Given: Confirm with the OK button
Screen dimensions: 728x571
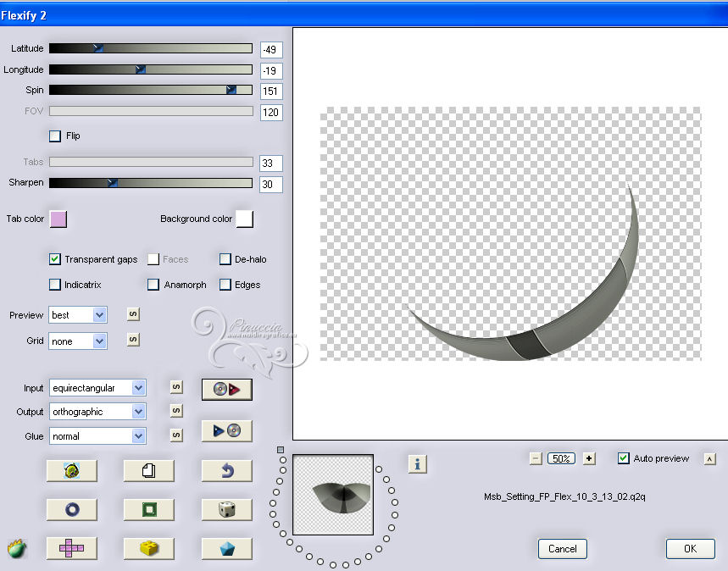Looking at the screenshot, I should pyautogui.click(x=691, y=549).
